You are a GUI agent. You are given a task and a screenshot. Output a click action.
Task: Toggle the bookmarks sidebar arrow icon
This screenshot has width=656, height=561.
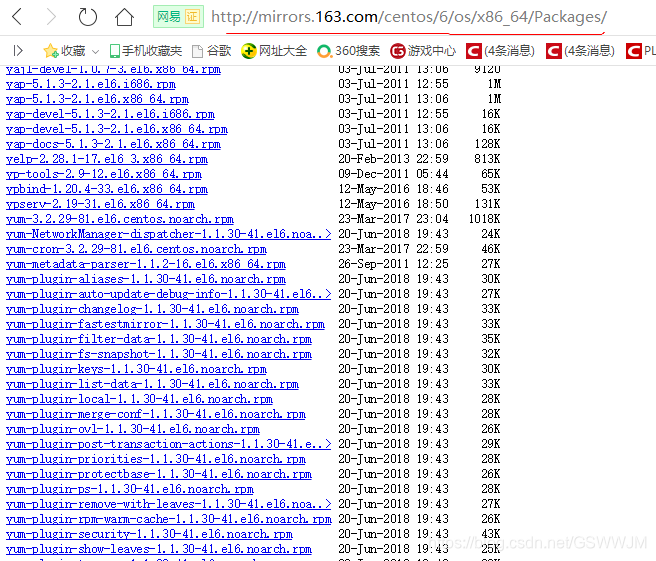click(18, 51)
